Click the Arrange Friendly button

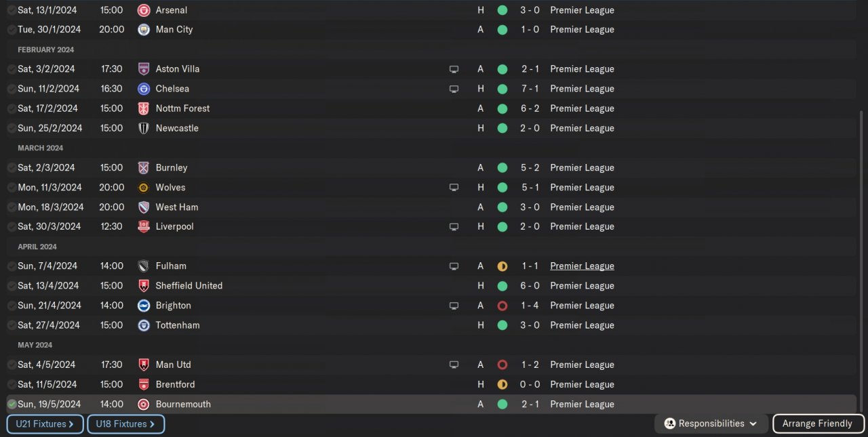[817, 423]
